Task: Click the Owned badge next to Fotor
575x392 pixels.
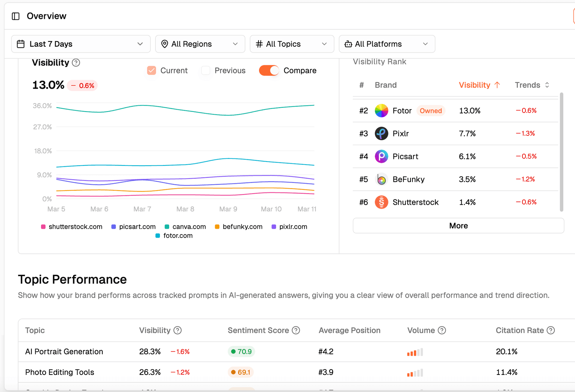Action: pyautogui.click(x=431, y=111)
